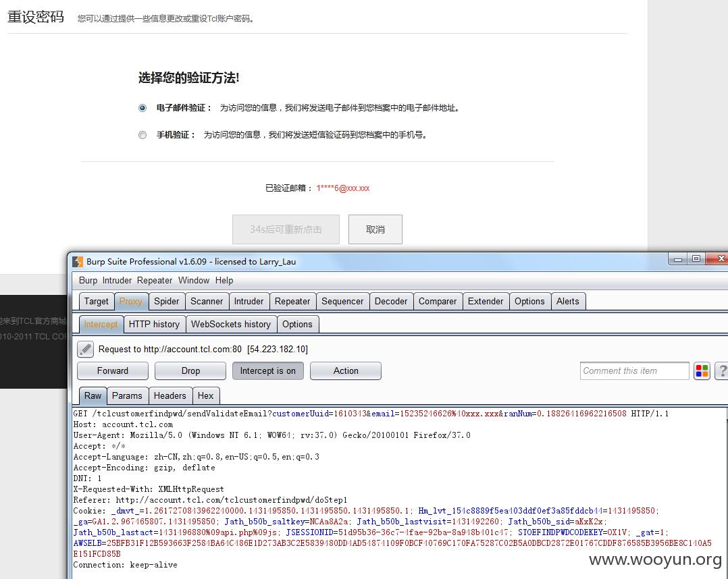Click the disabled 34s后可重新点击 button
This screenshot has height=579, width=728.
pyautogui.click(x=286, y=229)
